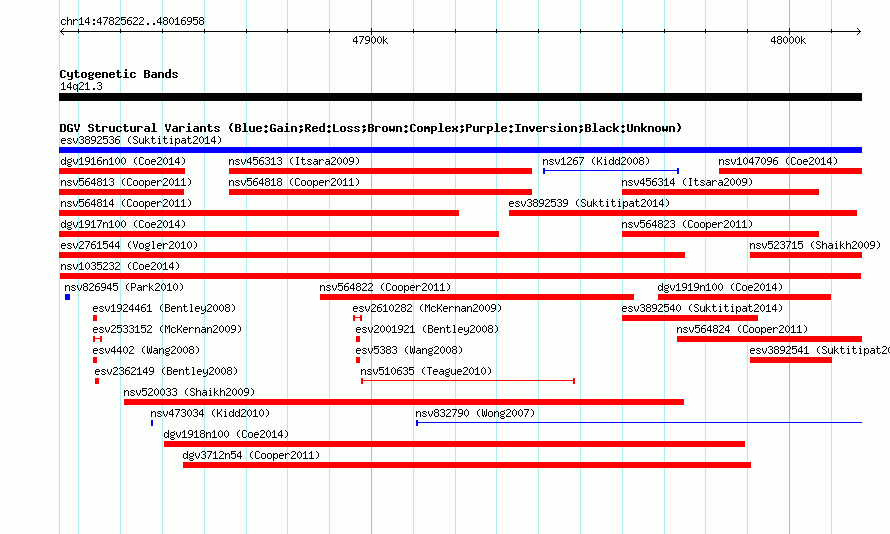
Task: Click the 14q21.3 band label
Action: tap(81, 86)
